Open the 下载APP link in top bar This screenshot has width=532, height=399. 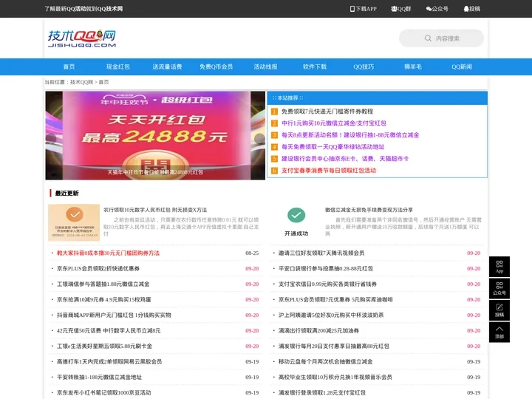(363, 9)
